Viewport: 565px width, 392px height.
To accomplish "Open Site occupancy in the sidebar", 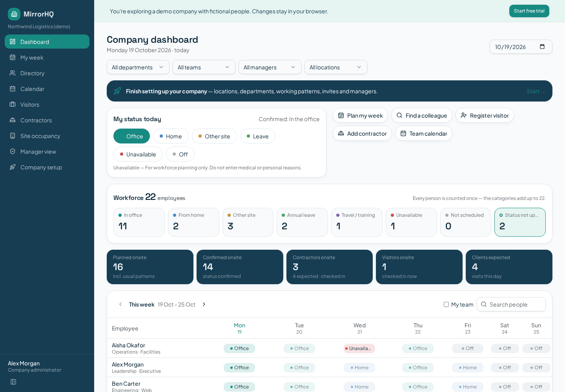I will click(47, 136).
